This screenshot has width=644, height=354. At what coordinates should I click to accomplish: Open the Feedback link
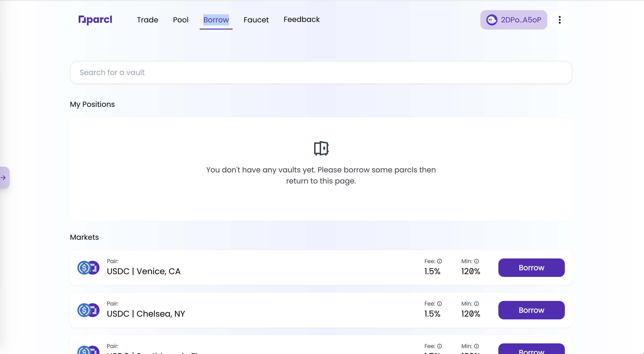301,19
